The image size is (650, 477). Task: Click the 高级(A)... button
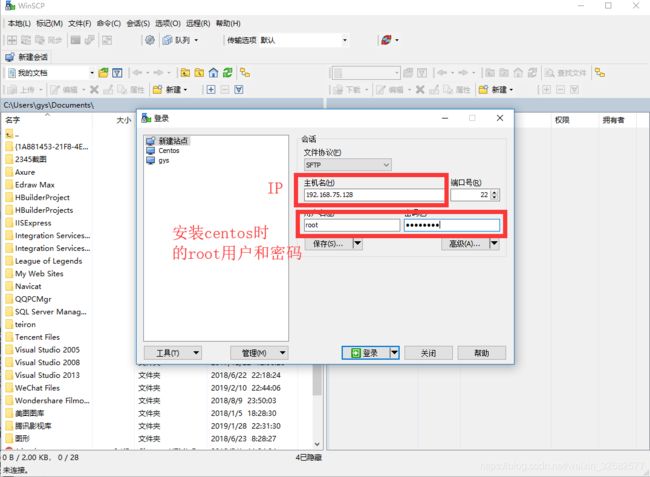pyautogui.click(x=465, y=244)
